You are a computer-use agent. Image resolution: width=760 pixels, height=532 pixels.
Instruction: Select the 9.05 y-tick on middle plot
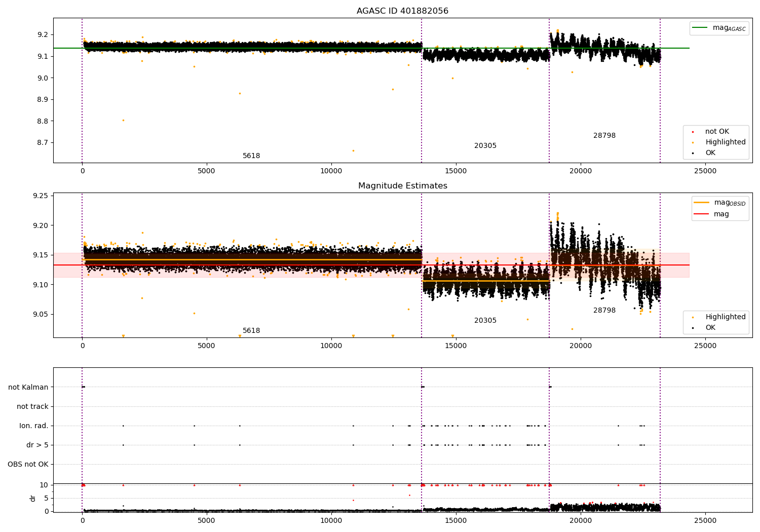coord(41,315)
